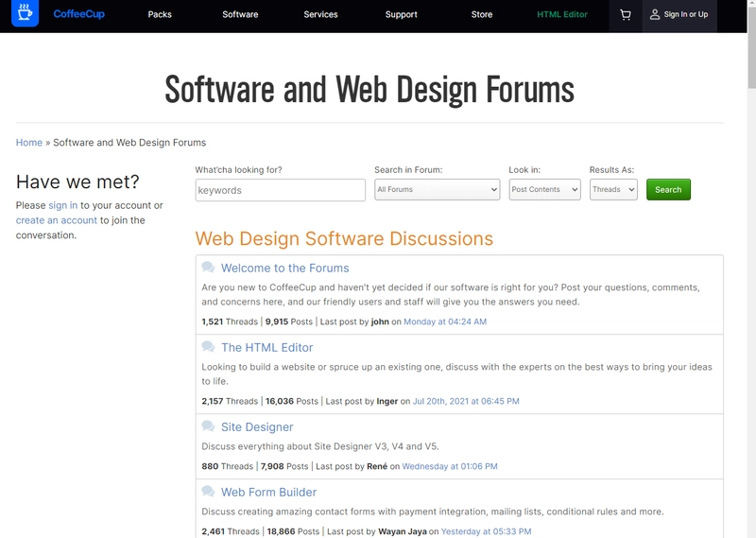Open last post Monday at 04:24 AM
Image resolution: width=756 pixels, height=538 pixels.
tap(445, 321)
